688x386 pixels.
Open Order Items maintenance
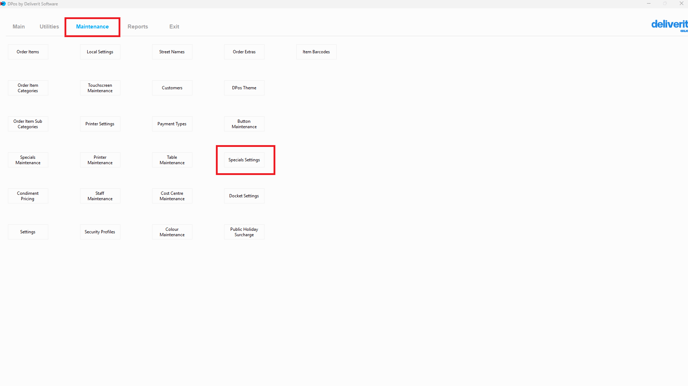[28, 52]
